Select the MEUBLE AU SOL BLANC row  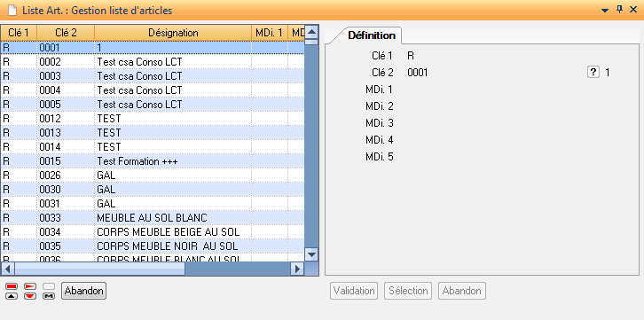(x=153, y=217)
